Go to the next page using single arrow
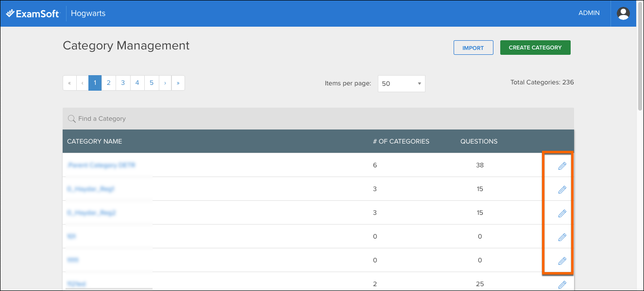Screen dimensions: 644x291 [x=165, y=83]
